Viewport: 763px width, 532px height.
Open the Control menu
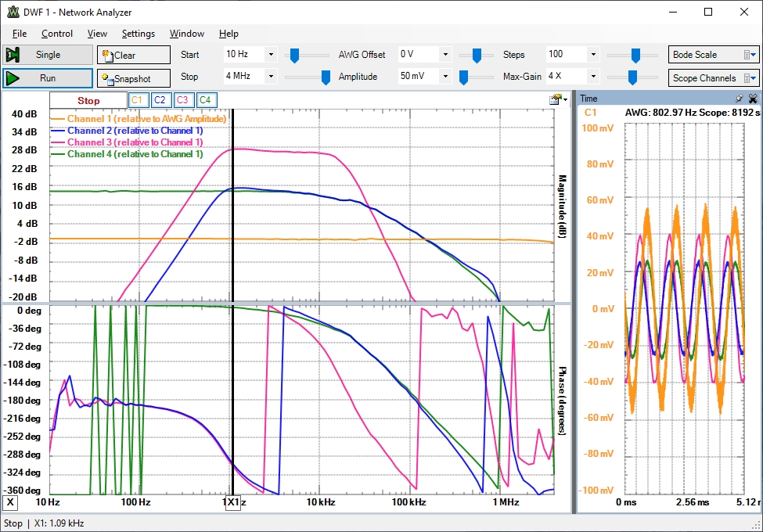coord(57,34)
